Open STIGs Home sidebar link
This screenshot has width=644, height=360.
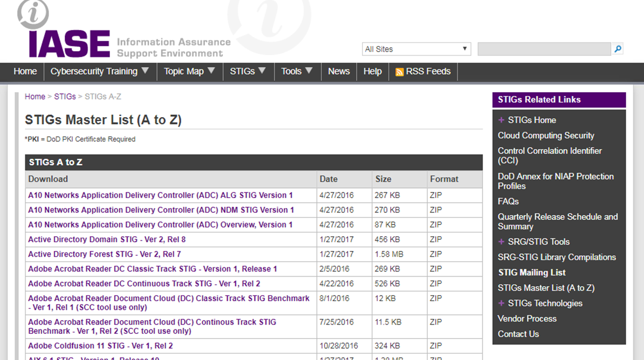click(532, 120)
